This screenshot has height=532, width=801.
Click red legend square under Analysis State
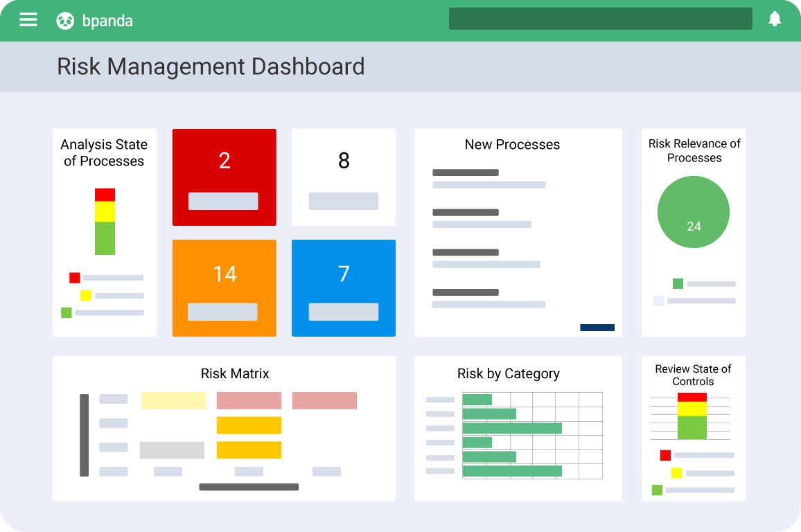point(75,278)
